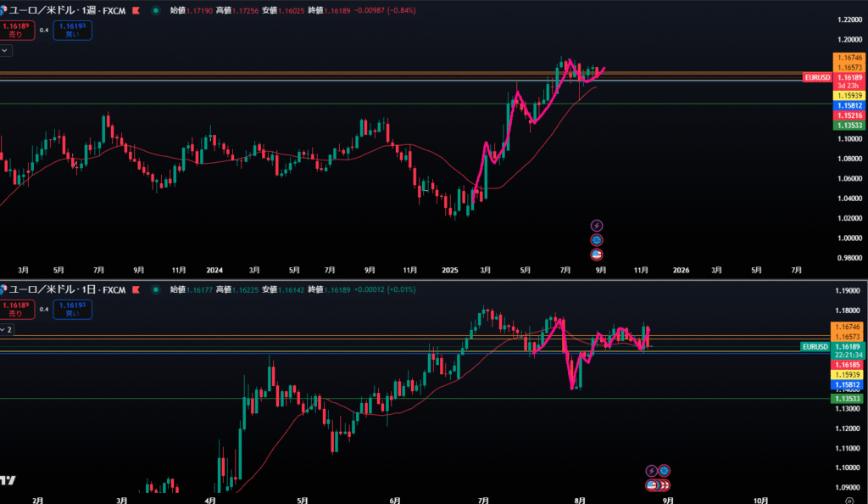Click the weekly chart title ユーロ/米ドル・1週
Image resolution: width=868 pixels, height=504 pixels.
pyautogui.click(x=53, y=10)
